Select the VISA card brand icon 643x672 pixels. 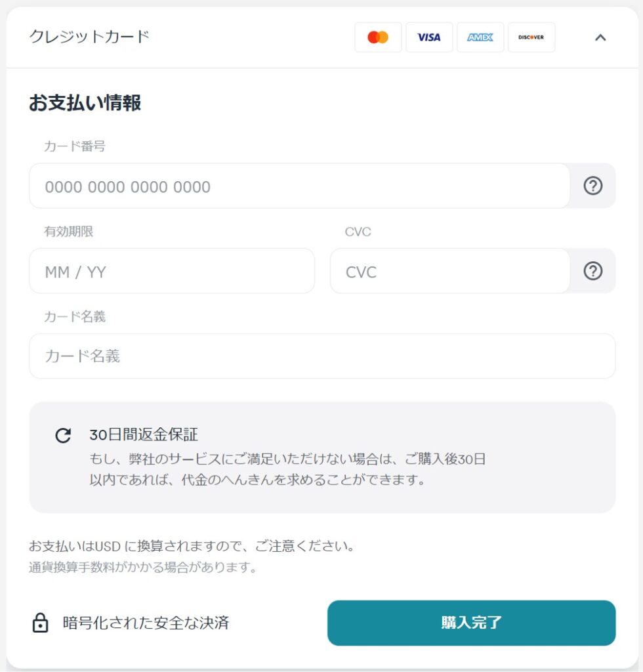pos(429,37)
